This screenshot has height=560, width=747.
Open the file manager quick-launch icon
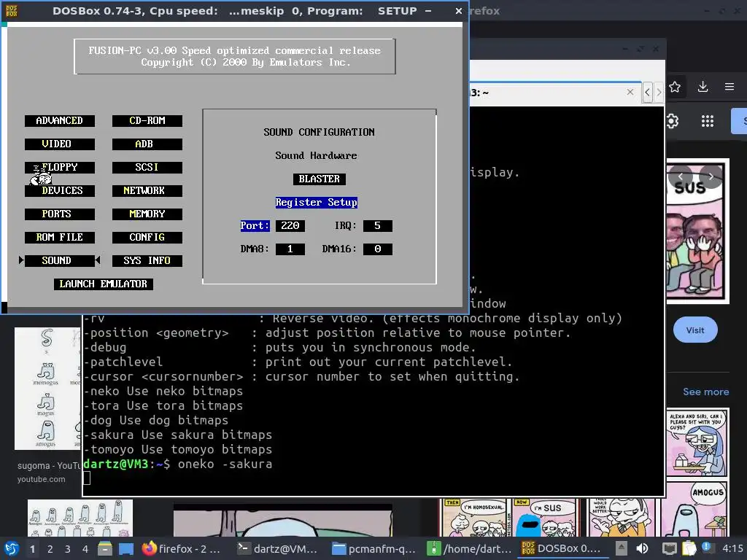point(105,548)
